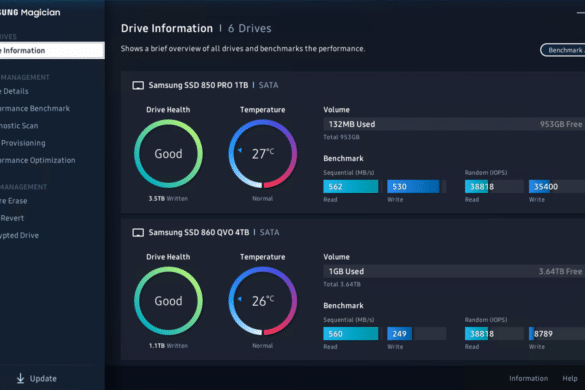The width and height of the screenshot is (585, 390).
Task: Click the 562 sequential read bar
Action: 351,187
